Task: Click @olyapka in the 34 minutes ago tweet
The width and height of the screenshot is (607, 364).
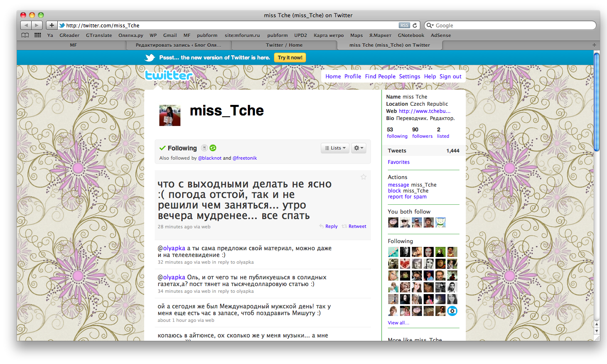Action: pos(171,277)
